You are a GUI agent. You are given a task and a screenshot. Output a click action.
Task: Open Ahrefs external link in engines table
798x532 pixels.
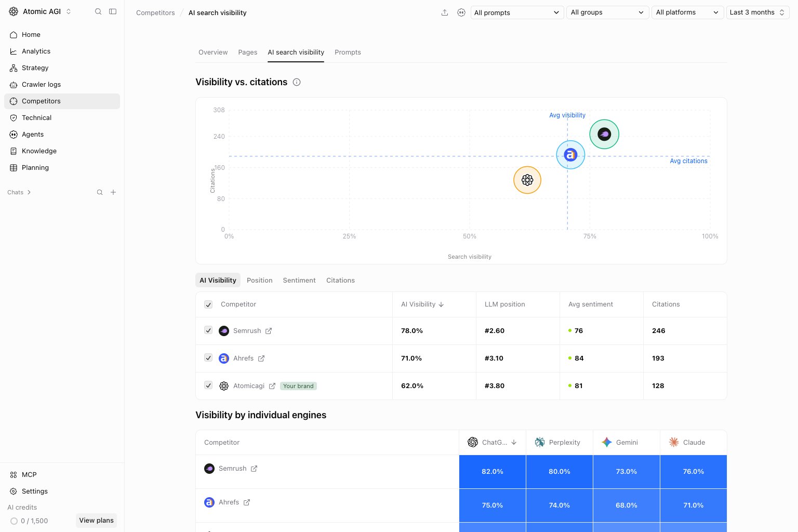tap(247, 502)
